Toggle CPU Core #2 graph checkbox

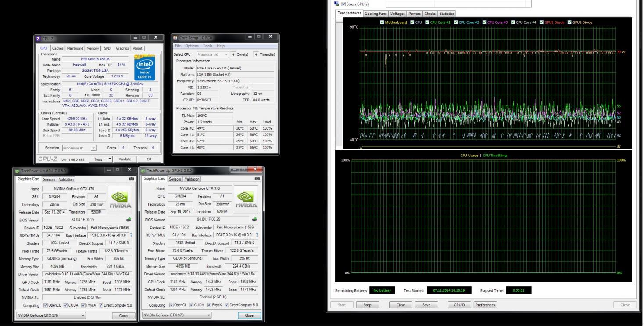coord(456,22)
